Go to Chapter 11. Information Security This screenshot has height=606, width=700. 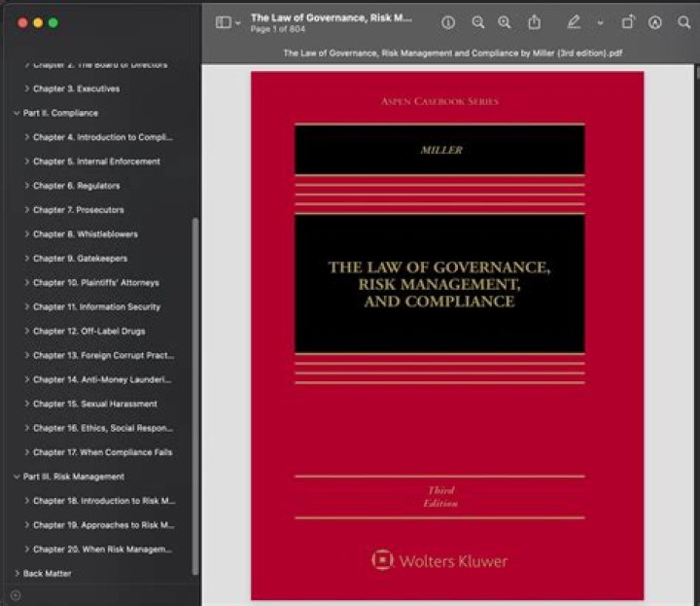(97, 306)
